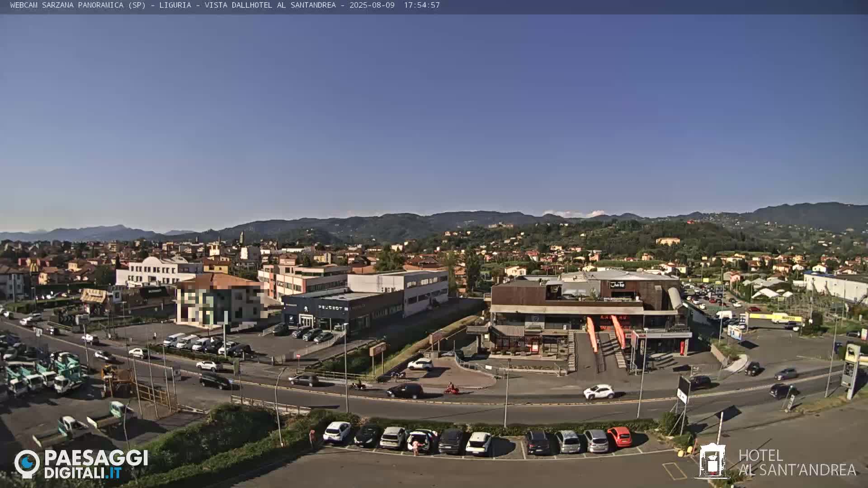
Task: Click the text 'VISTA DALLHOTEL AL SANTANDREA'
Action: 270,5
